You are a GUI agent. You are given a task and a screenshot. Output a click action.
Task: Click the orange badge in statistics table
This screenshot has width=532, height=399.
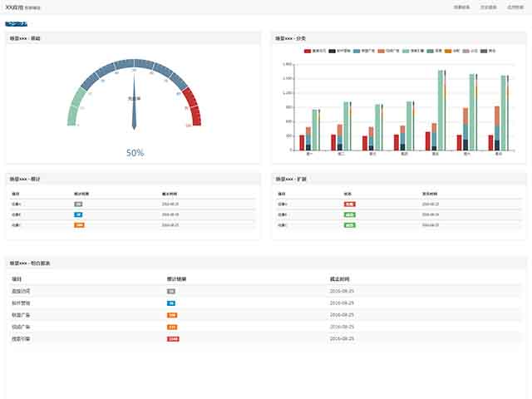point(80,225)
